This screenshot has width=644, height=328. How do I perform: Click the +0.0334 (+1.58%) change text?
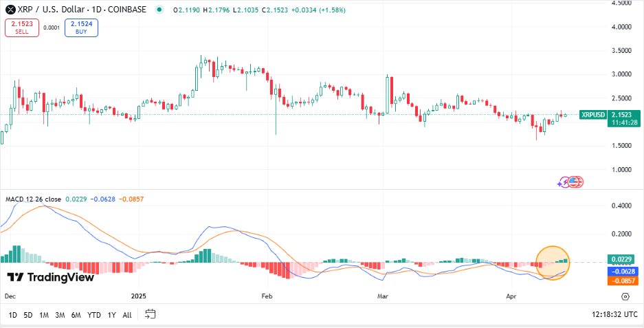(318, 10)
